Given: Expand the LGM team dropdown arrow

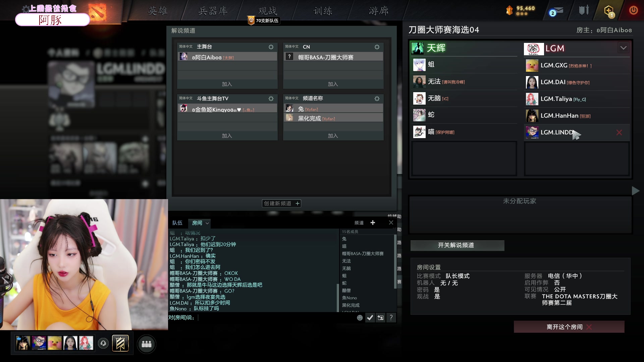Looking at the screenshot, I should click(624, 48).
